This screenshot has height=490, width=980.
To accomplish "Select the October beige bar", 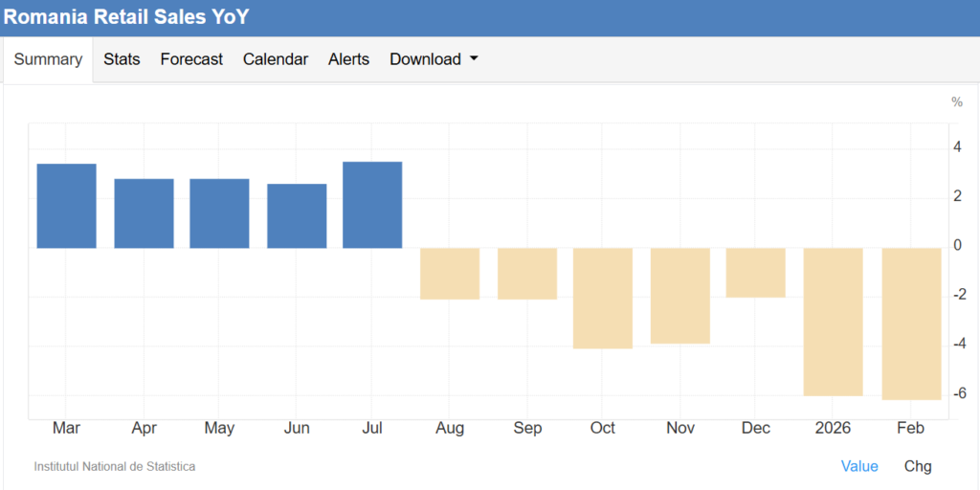I will (x=603, y=298).
